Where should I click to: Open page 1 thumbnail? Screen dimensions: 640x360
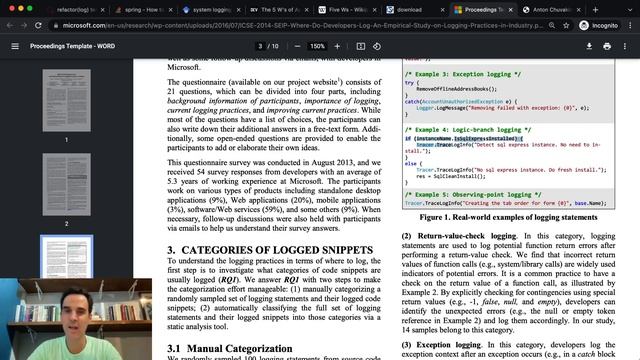(67, 100)
